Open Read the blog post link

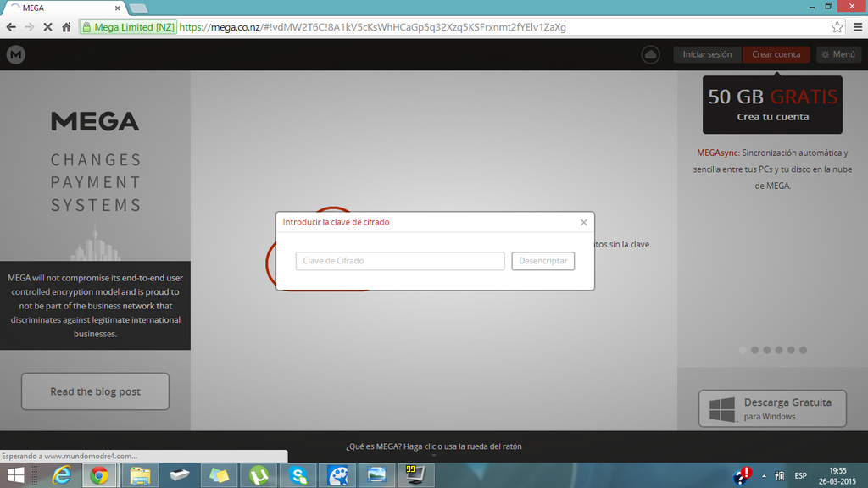95,391
